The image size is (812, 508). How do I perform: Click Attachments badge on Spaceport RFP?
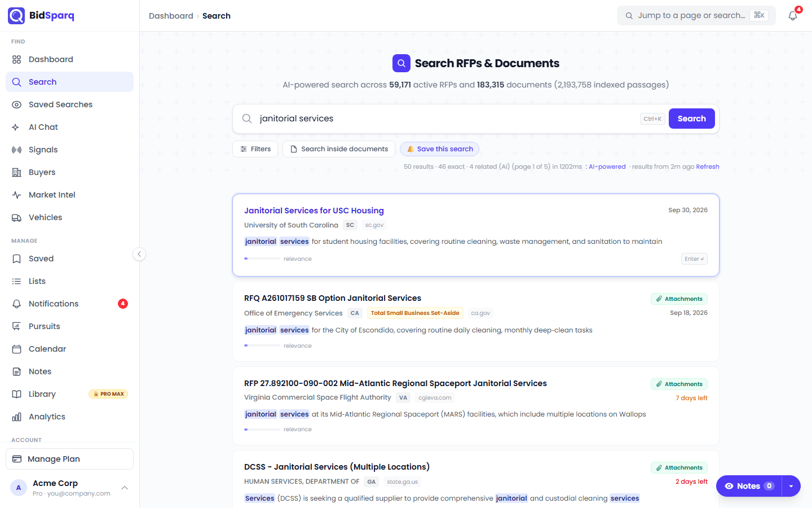[x=679, y=384]
